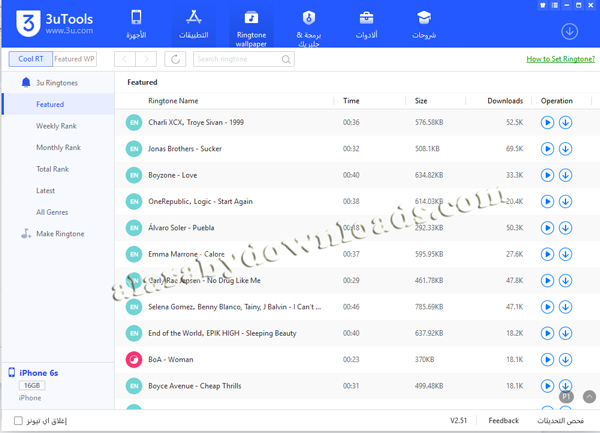Switch to Cool RT tab
The width and height of the screenshot is (600, 433).
31,59
